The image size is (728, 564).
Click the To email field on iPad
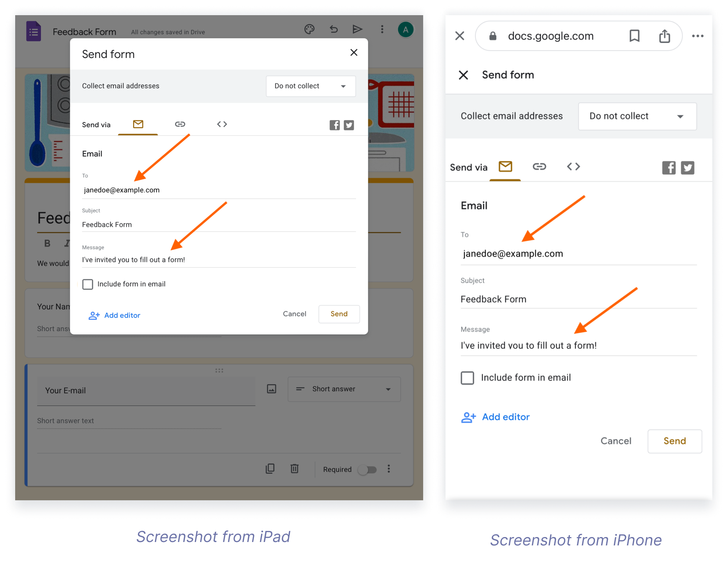tap(219, 190)
